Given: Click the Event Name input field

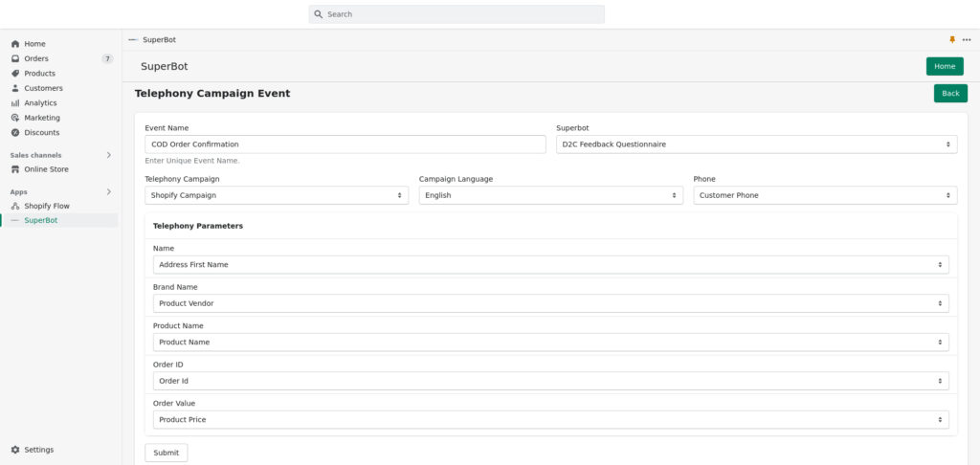Looking at the screenshot, I should [x=345, y=144].
